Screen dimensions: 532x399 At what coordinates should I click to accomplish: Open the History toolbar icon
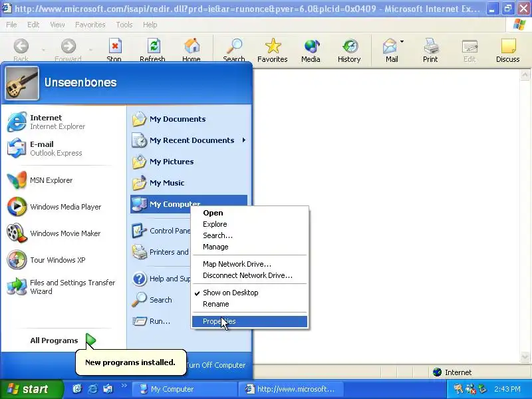[x=350, y=47]
